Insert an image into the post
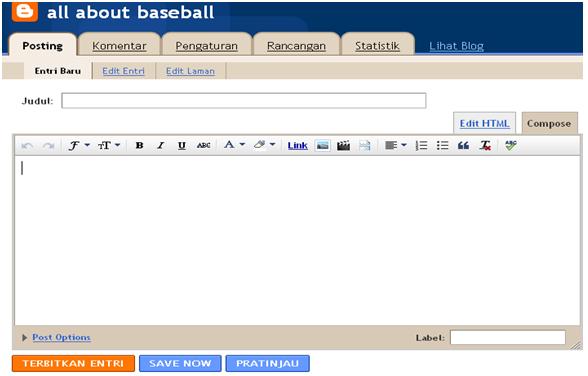Screen dimensions: 588x376 pyautogui.click(x=322, y=145)
